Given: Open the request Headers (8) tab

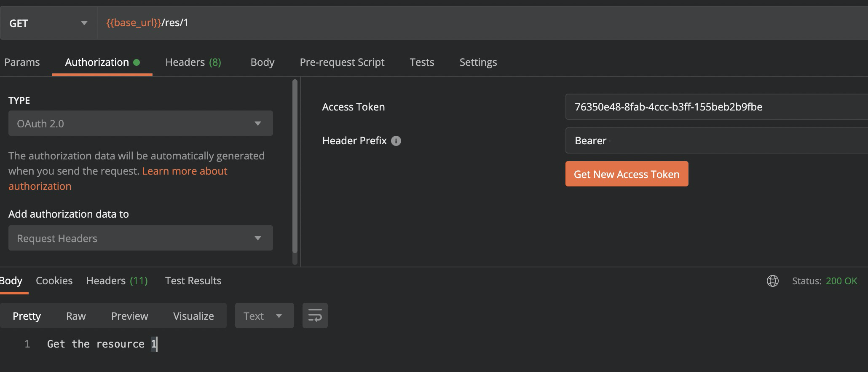Looking at the screenshot, I should point(193,62).
